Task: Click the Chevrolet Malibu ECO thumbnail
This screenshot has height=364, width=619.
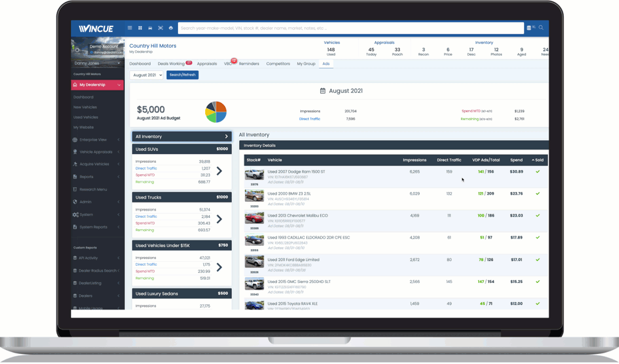Action: pyautogui.click(x=254, y=219)
